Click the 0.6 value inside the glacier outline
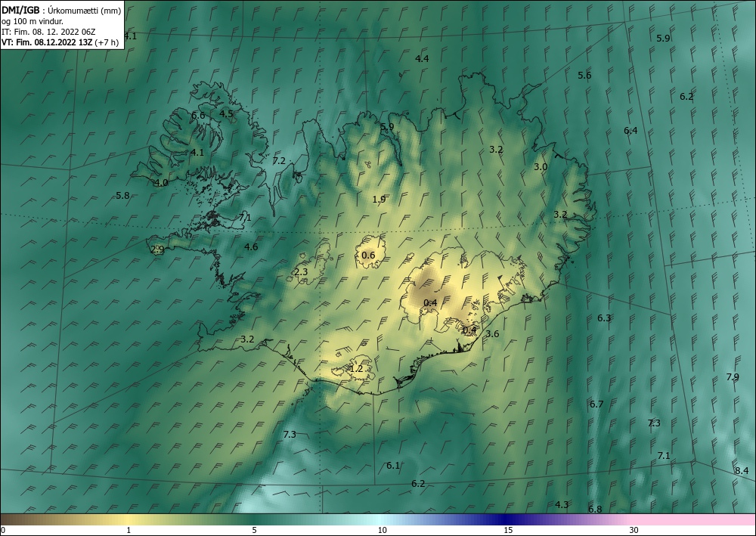Viewport: 756px width, 536px height. coord(368,255)
